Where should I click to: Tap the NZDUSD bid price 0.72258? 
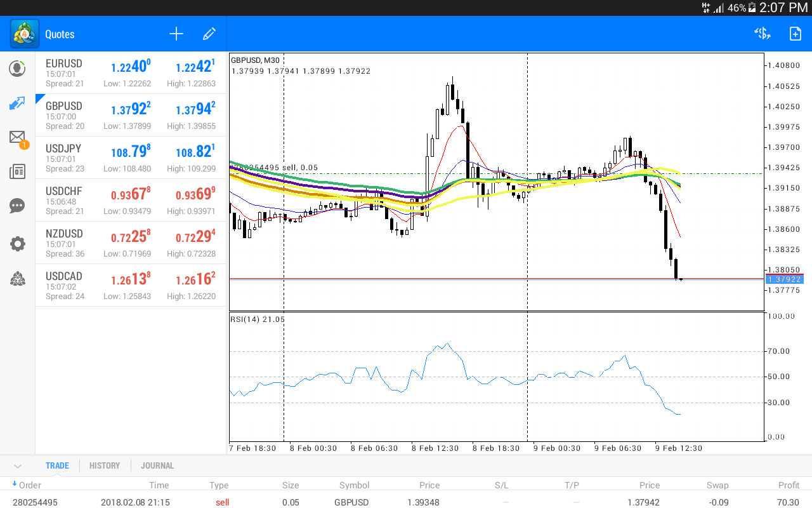[x=131, y=236]
